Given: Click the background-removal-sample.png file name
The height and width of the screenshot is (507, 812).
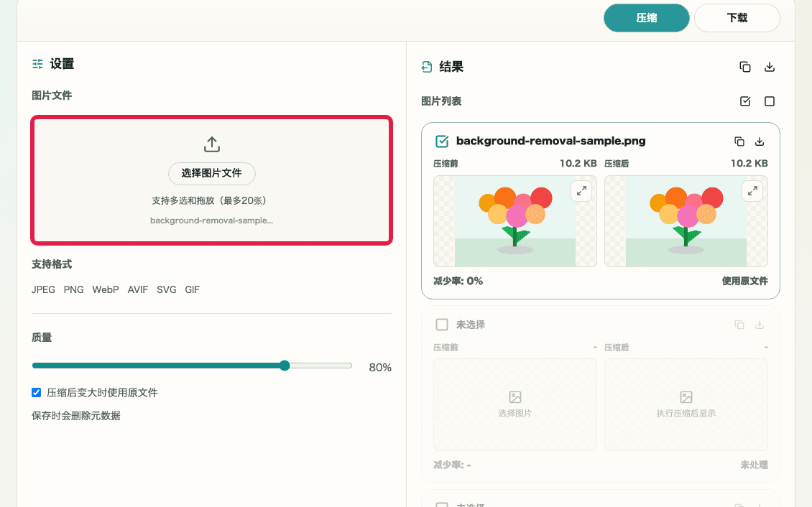Looking at the screenshot, I should [x=550, y=141].
